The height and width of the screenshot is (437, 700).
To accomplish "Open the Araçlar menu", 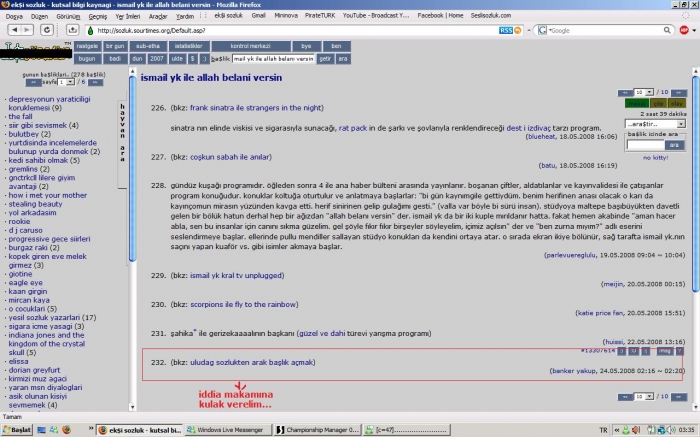I will 158,16.
